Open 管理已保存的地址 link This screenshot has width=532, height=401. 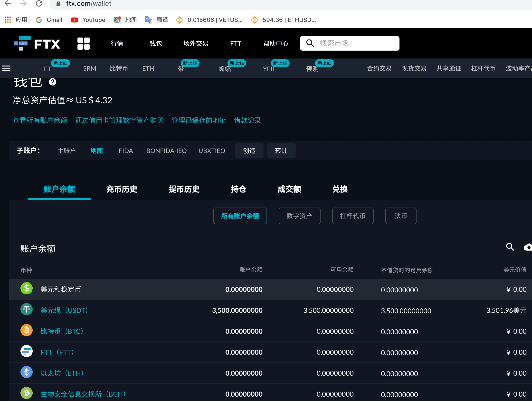(x=199, y=120)
